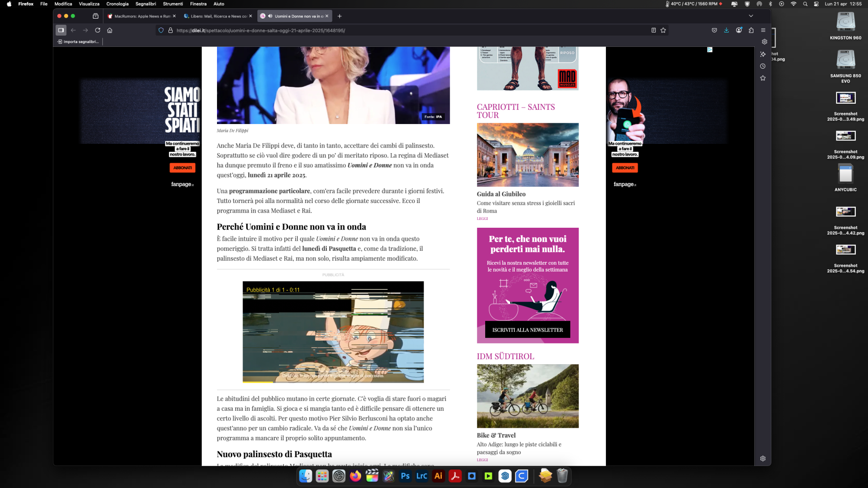
Task: Open the Firefox account icon
Action: tap(739, 30)
